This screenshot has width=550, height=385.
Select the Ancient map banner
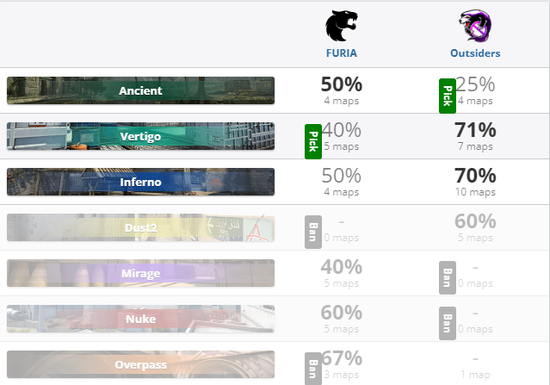tap(141, 90)
